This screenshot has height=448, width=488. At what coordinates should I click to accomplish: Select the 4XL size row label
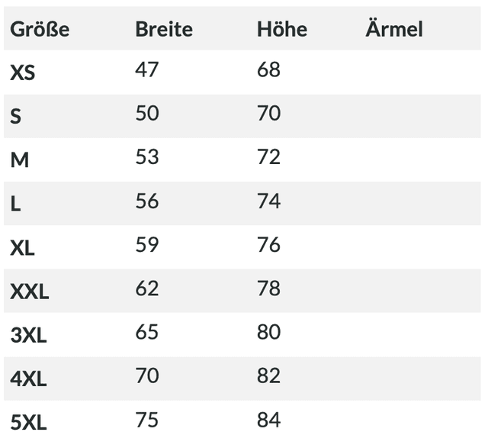pyautogui.click(x=29, y=378)
